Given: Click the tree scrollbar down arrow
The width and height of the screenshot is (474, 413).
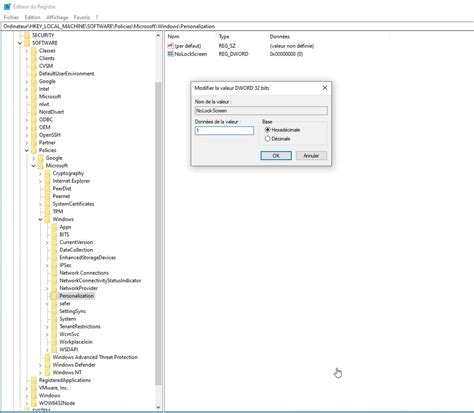Looking at the screenshot, I should coord(158,407).
